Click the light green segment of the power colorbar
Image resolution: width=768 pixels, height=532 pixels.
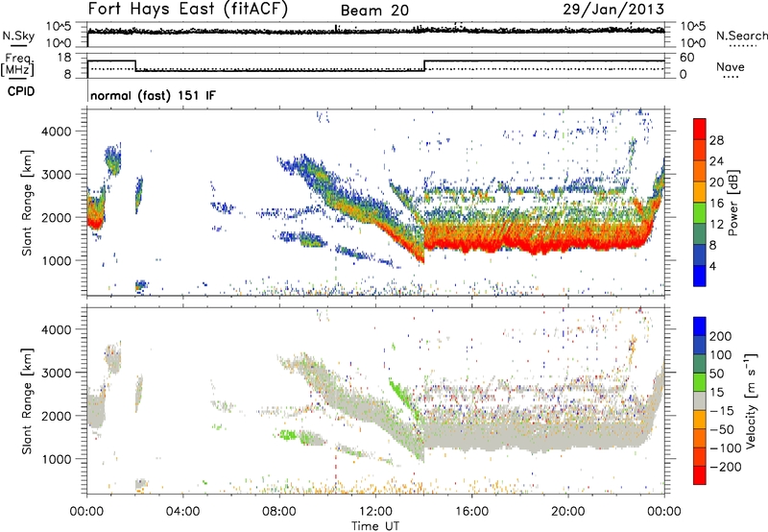(x=700, y=212)
